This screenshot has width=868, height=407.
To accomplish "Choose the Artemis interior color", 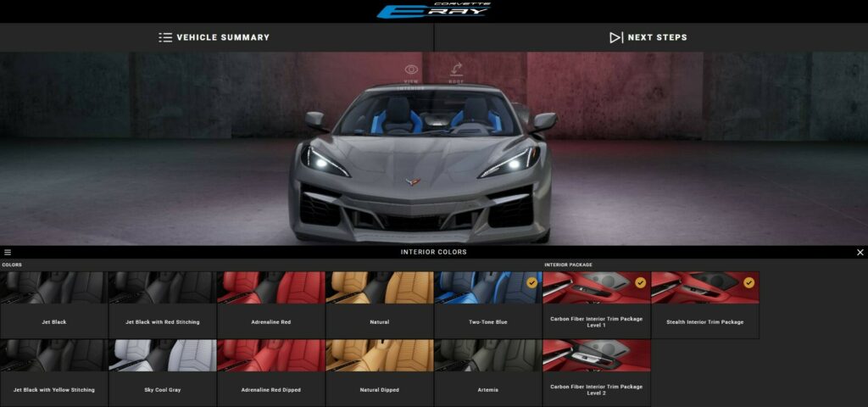I will point(487,371).
